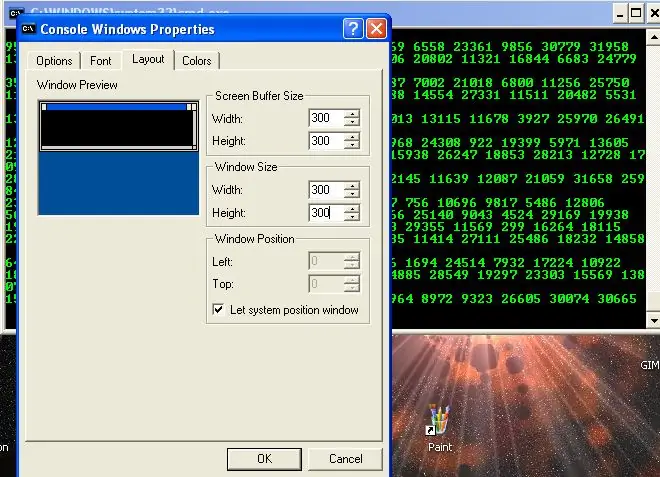Decrease Window Size Height with down arrow

tap(352, 216)
